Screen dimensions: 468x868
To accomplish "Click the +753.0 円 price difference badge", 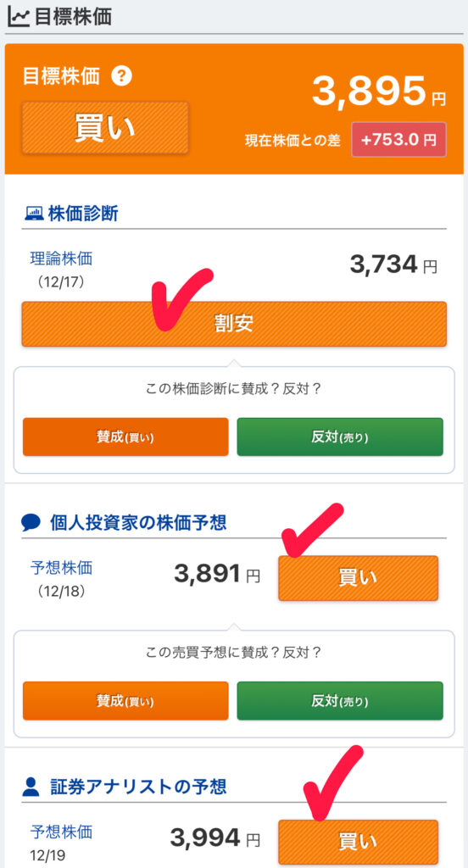I will tap(398, 140).
